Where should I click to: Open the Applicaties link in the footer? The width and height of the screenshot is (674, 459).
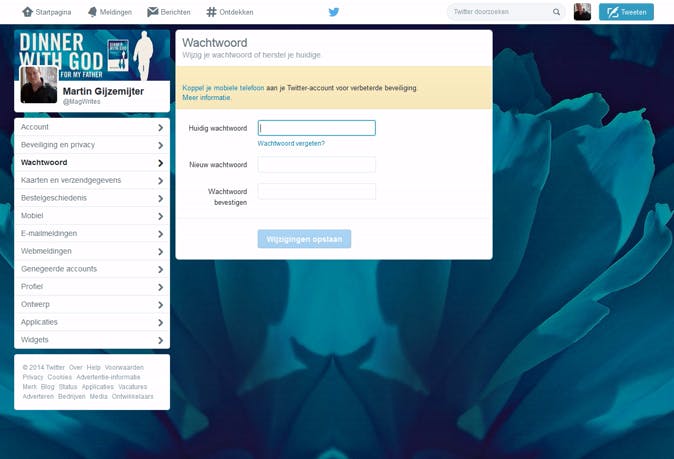(98, 387)
